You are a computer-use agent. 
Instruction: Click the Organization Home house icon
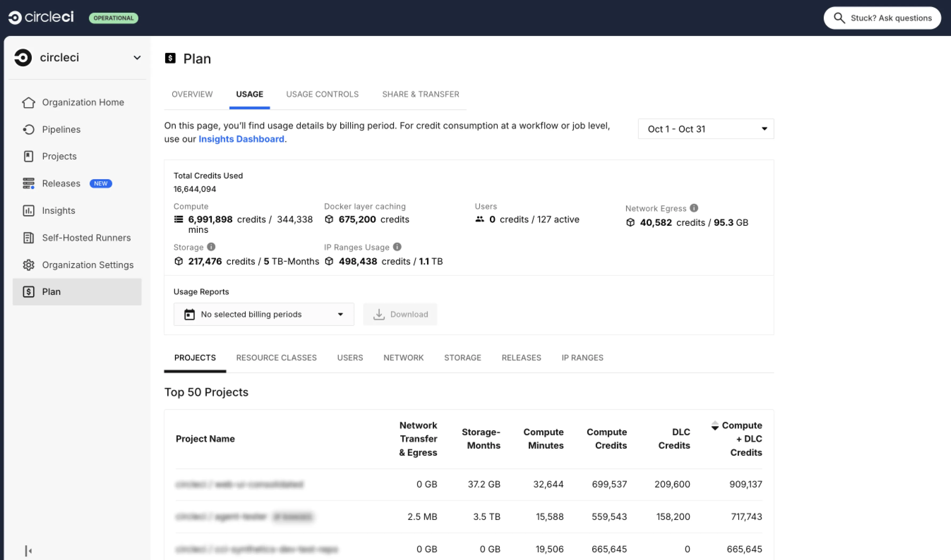point(28,102)
